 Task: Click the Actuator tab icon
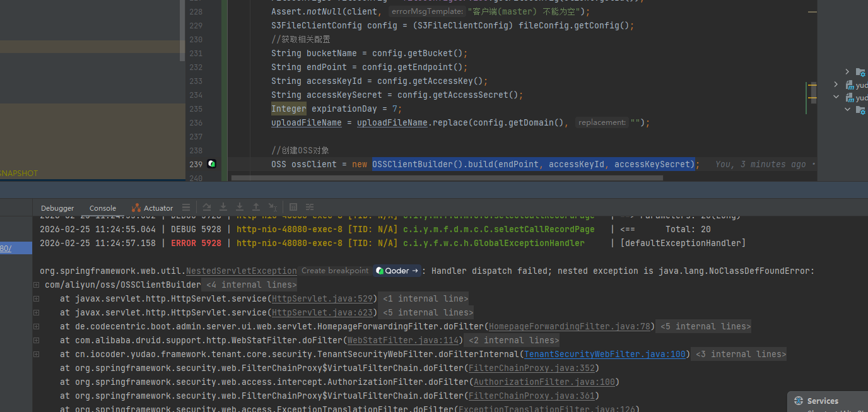point(136,208)
